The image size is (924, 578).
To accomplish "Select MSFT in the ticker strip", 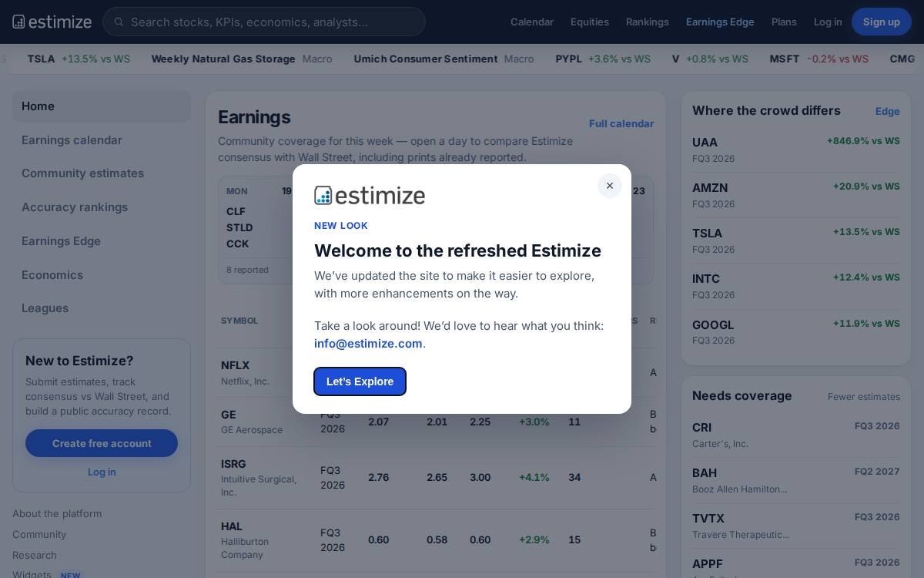I will [819, 59].
